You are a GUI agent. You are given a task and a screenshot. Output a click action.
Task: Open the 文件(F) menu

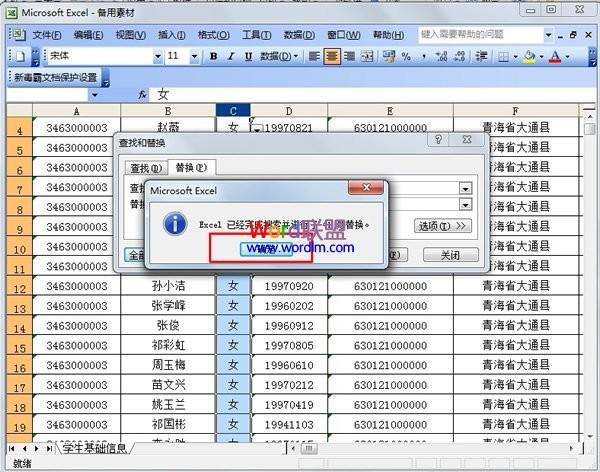point(47,35)
